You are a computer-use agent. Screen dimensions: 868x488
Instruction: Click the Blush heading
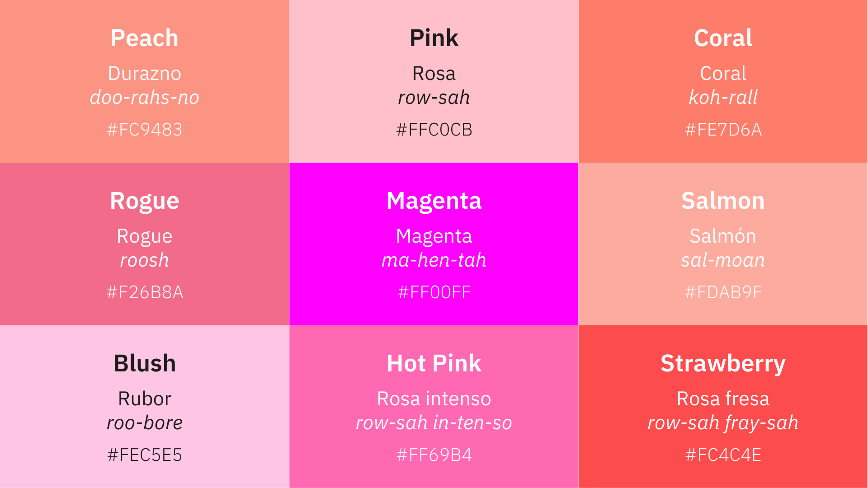pos(145,363)
